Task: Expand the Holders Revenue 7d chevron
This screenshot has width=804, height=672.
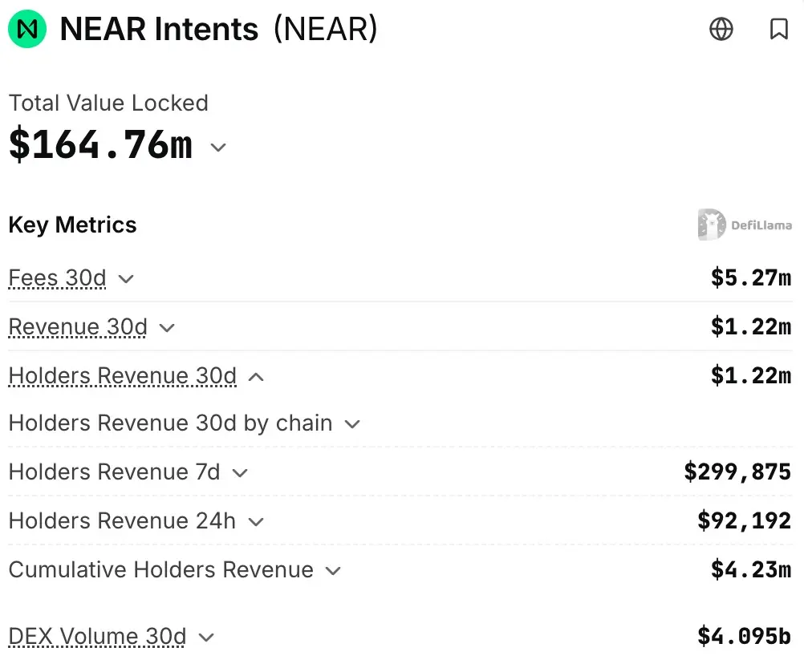Action: [240, 473]
